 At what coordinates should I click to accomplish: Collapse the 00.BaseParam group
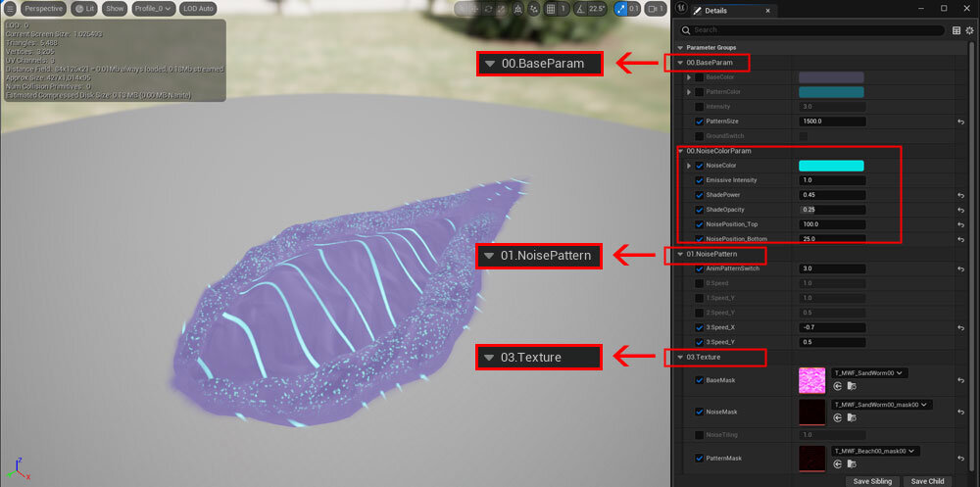(x=680, y=63)
